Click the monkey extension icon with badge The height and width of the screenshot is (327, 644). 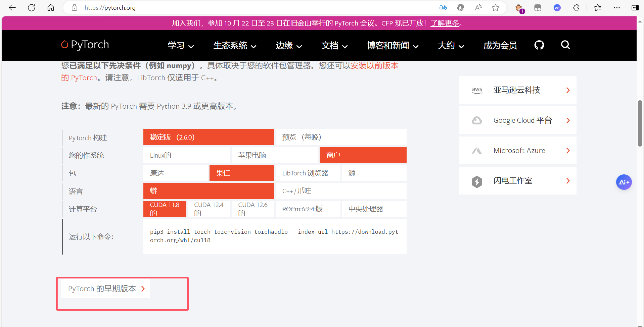[519, 8]
